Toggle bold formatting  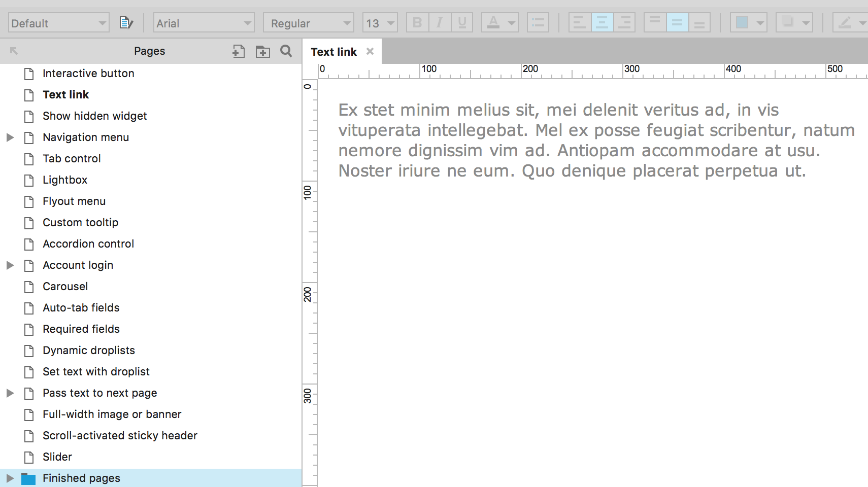click(x=417, y=23)
